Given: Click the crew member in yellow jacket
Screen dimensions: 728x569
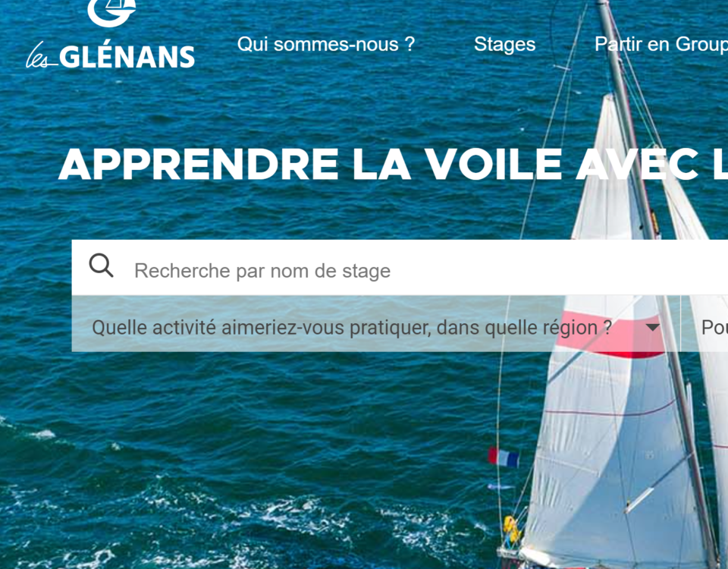Looking at the screenshot, I should [510, 530].
